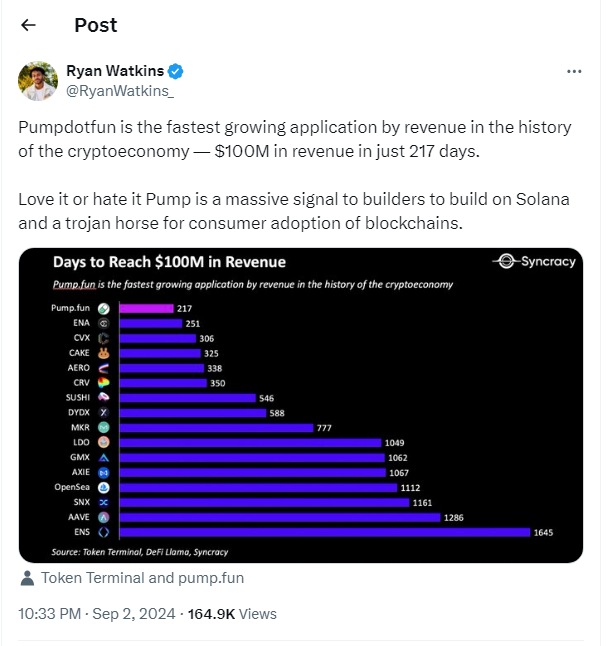607x646 pixels.
Task: Click the Pump.fun logo in the chart
Action: coord(103,308)
